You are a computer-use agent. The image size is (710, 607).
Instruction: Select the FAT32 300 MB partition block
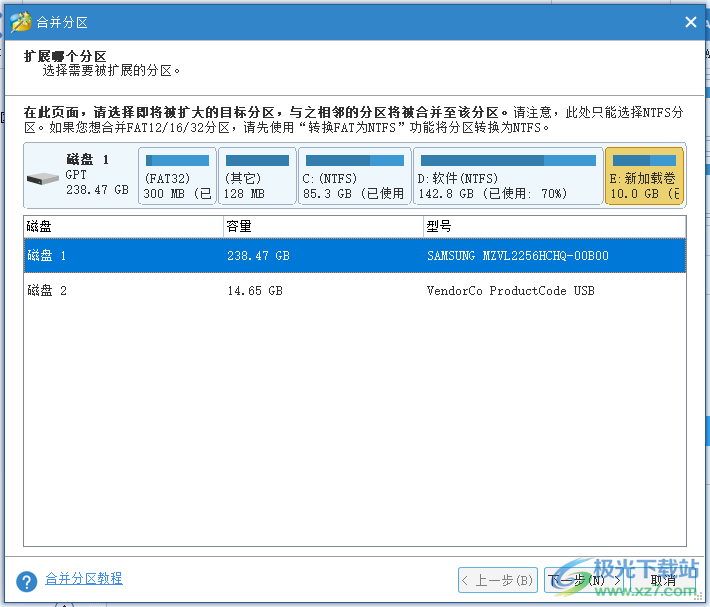coord(177,176)
